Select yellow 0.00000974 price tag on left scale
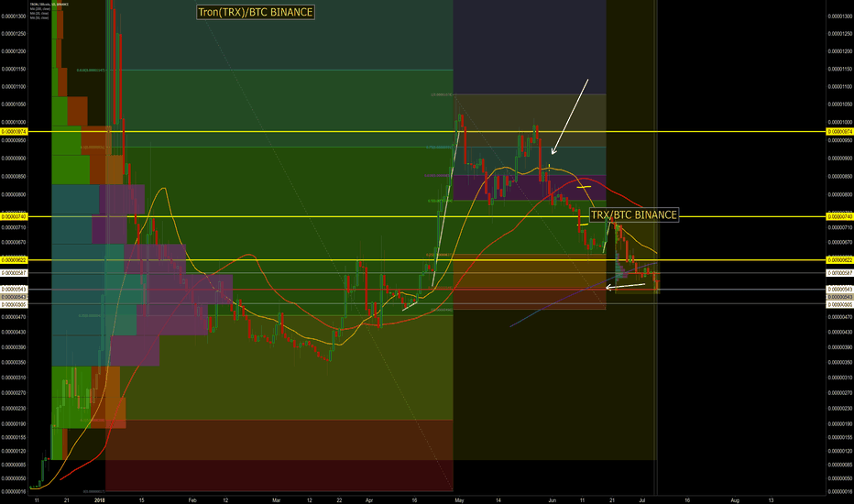The width and height of the screenshot is (854, 504). [14, 132]
